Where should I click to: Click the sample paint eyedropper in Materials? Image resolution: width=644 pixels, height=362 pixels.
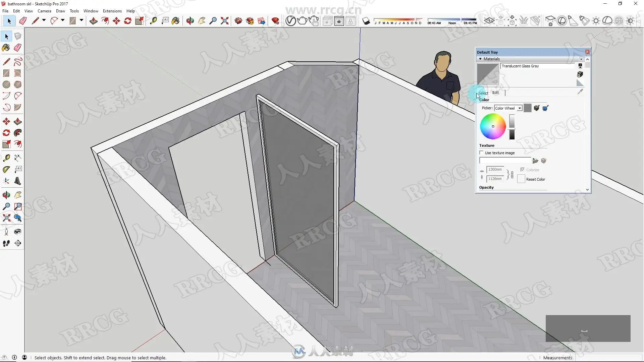click(580, 92)
